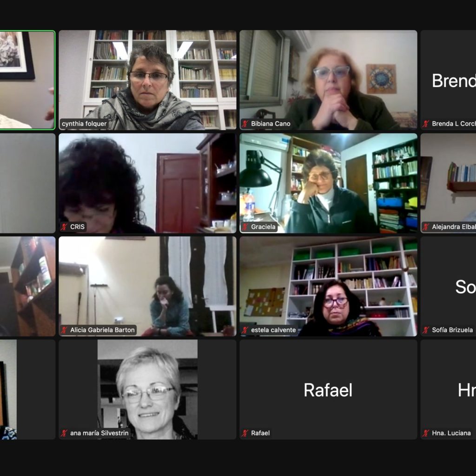Select the active speaker tile with green border

27,80
